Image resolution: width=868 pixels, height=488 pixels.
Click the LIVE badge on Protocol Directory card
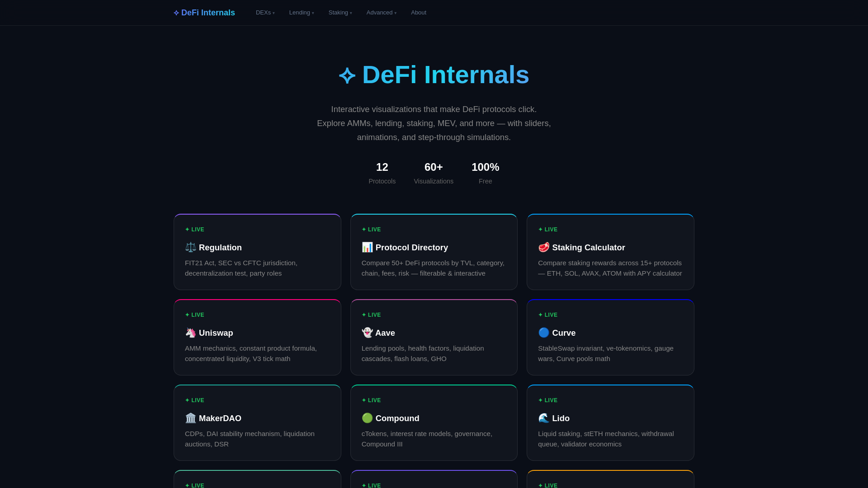tap(371, 230)
